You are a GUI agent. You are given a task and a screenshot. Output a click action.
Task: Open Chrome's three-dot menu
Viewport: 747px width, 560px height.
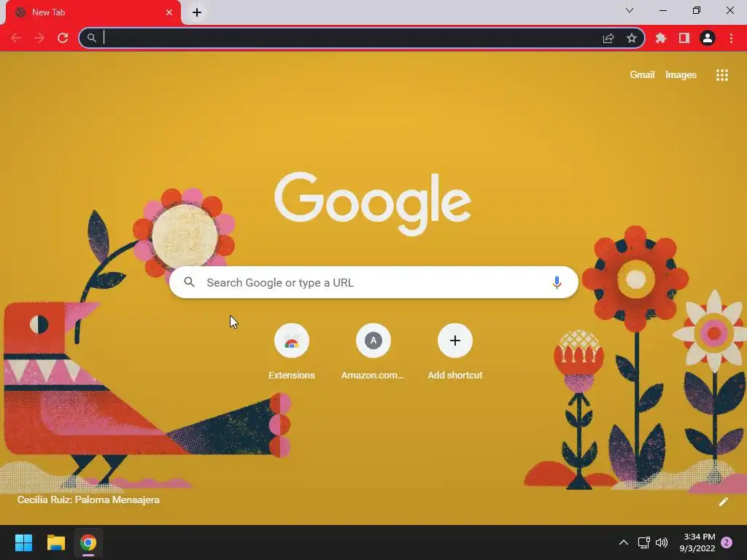pos(731,38)
